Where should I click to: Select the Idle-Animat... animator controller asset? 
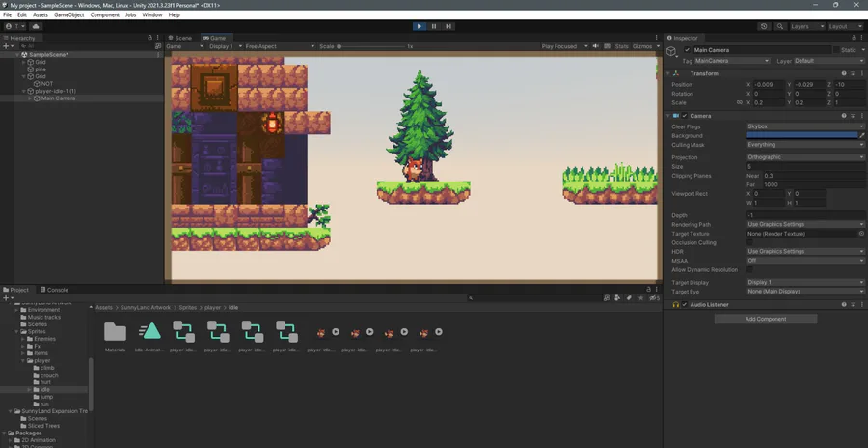click(x=149, y=337)
